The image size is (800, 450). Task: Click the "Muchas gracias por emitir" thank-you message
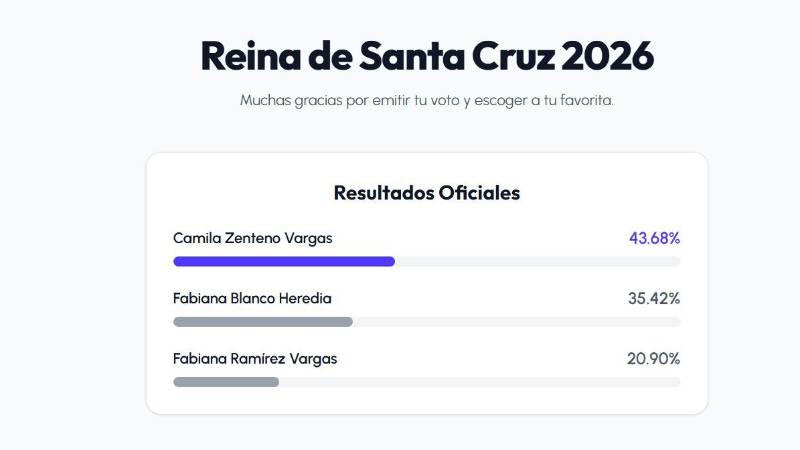[x=427, y=101]
